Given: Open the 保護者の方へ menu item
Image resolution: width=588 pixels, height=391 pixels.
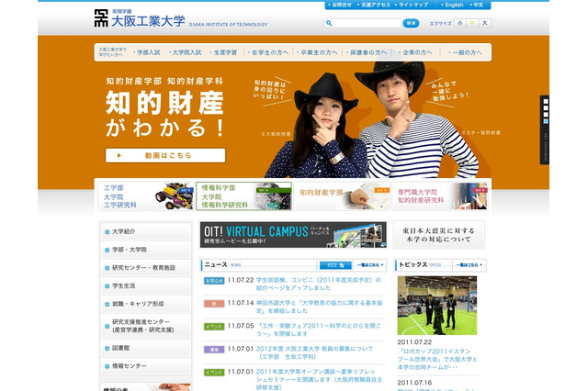Looking at the screenshot, I should pos(367,52).
